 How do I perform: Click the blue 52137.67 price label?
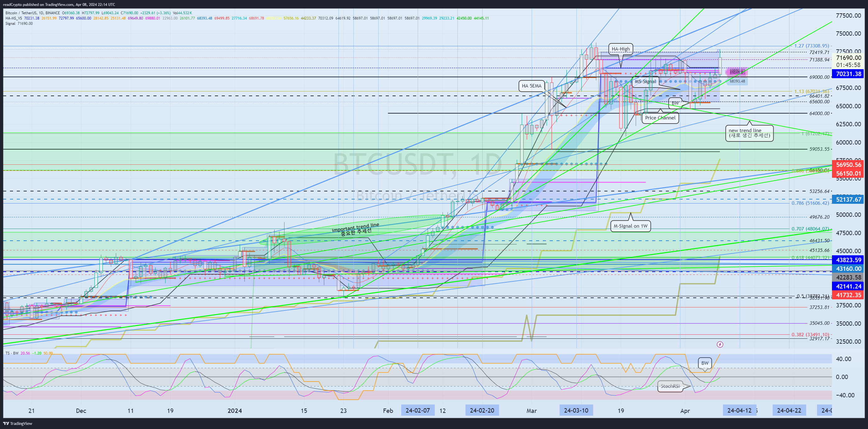848,199
